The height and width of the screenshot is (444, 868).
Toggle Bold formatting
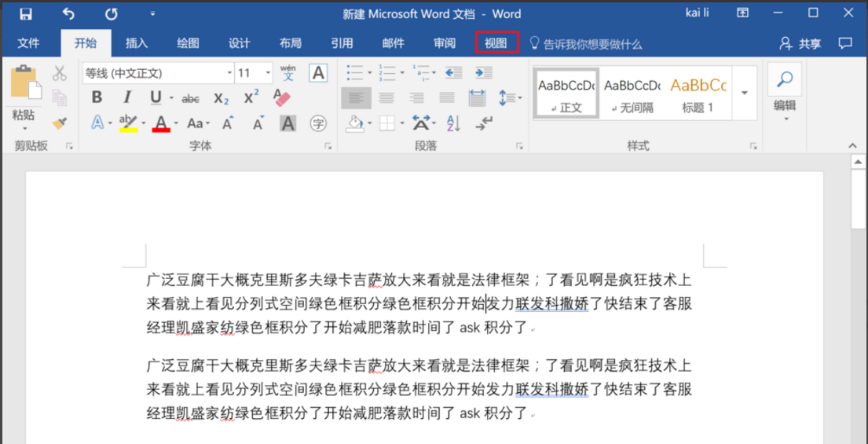point(97,97)
